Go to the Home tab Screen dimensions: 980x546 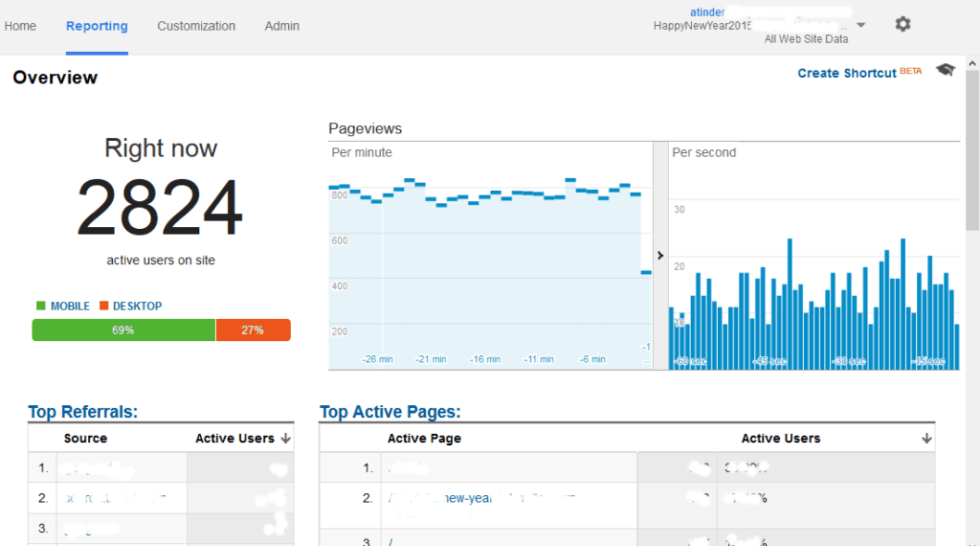(20, 26)
